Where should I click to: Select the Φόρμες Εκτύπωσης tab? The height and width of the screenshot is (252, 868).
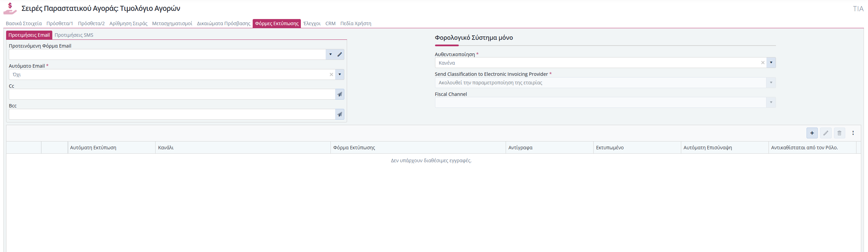coord(277,23)
